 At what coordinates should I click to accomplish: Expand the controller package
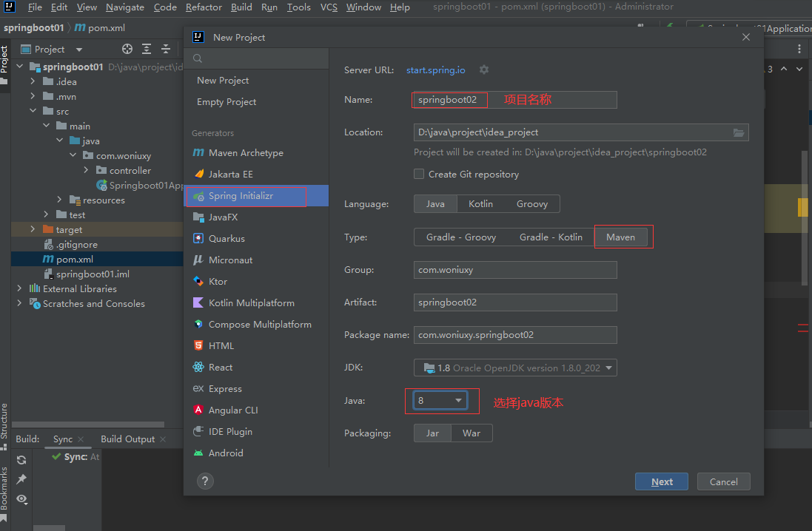pos(86,170)
